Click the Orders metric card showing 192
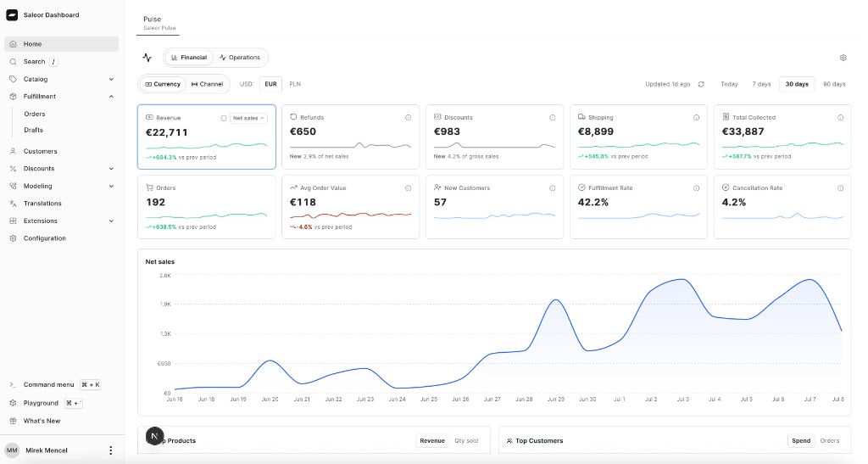This screenshot has height=464, width=868. pos(207,207)
